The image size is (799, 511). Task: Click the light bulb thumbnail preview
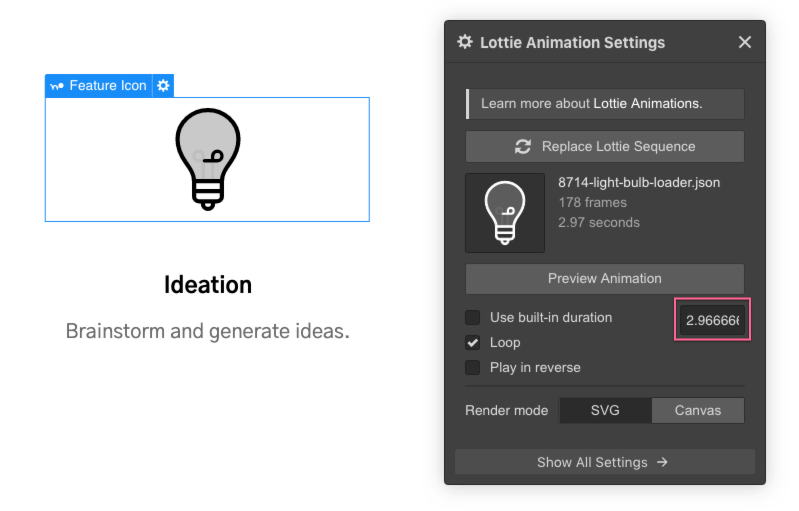pyautogui.click(x=505, y=212)
